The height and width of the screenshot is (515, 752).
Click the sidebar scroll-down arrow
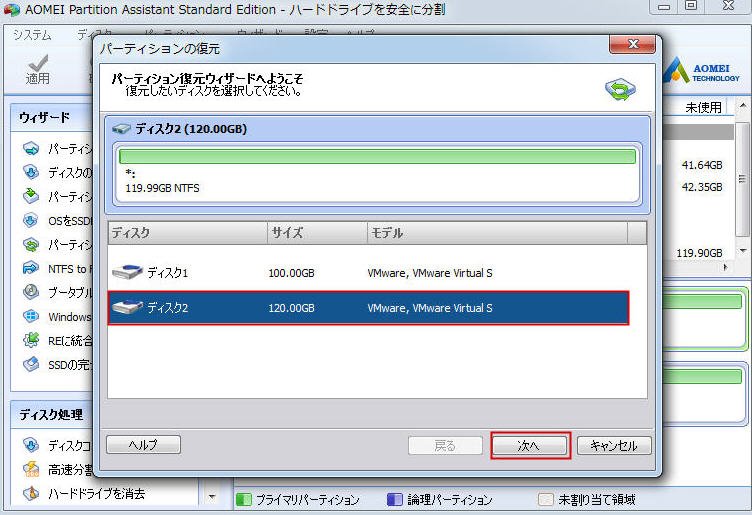pos(212,497)
